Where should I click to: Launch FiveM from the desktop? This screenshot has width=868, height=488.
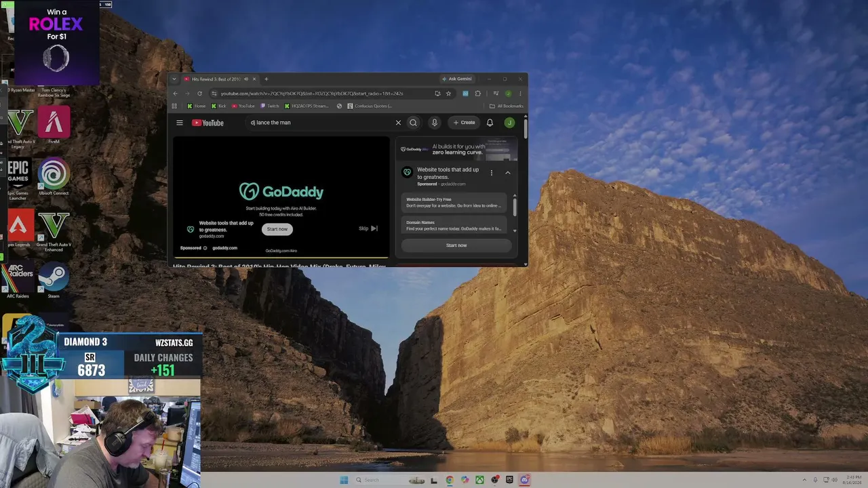click(54, 125)
